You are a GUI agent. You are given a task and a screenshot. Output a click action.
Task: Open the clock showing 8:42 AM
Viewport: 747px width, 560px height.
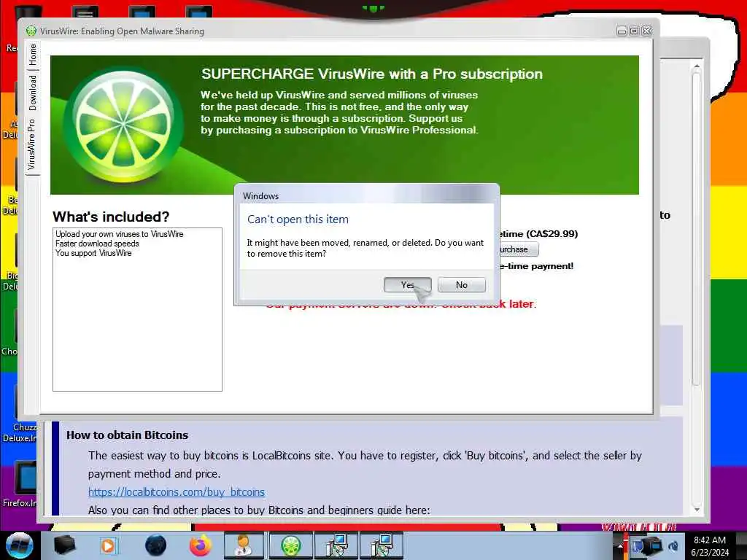[x=710, y=545]
